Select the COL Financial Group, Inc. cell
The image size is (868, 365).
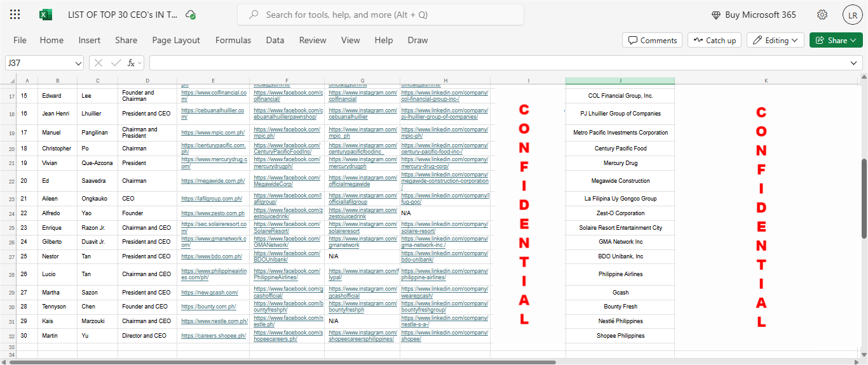(620, 96)
